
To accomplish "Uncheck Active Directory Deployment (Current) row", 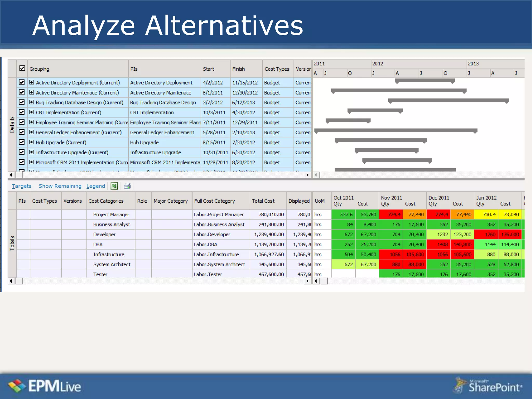I will click(x=22, y=82).
